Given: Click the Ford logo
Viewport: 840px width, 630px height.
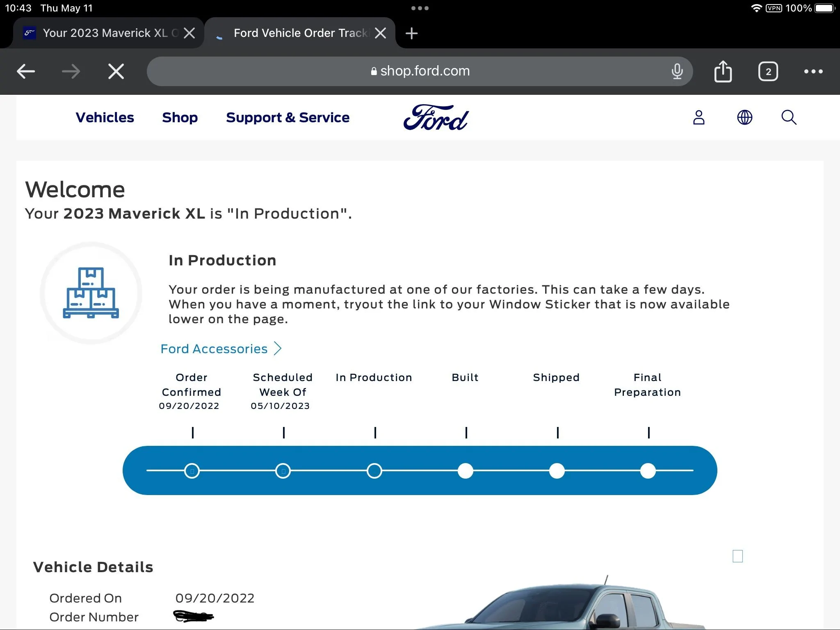Looking at the screenshot, I should point(436,117).
